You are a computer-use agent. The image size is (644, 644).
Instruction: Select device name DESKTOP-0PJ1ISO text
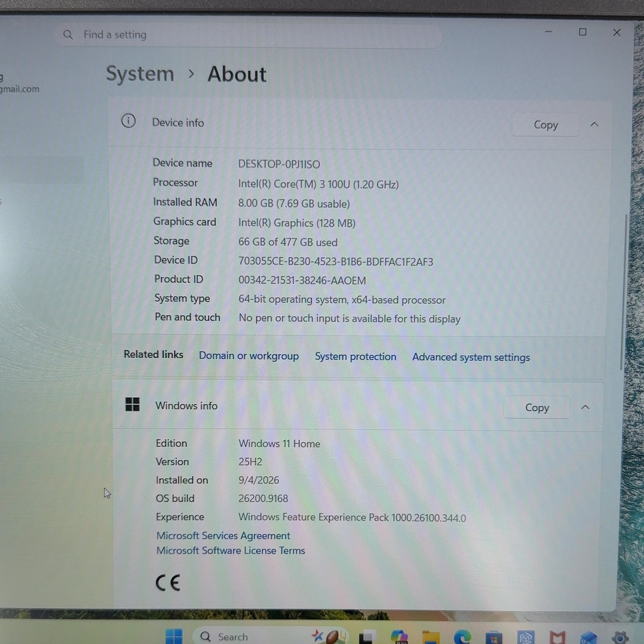pyautogui.click(x=279, y=164)
